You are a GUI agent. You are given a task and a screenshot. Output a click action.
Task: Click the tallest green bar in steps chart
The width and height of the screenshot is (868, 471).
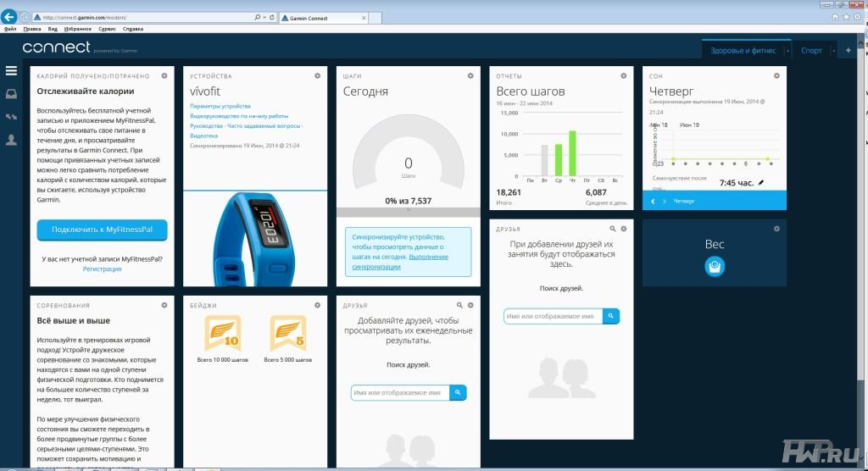tap(572, 153)
